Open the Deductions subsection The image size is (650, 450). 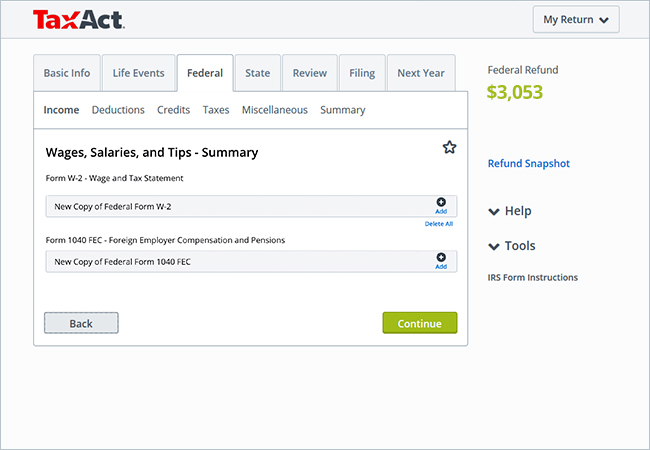[118, 110]
